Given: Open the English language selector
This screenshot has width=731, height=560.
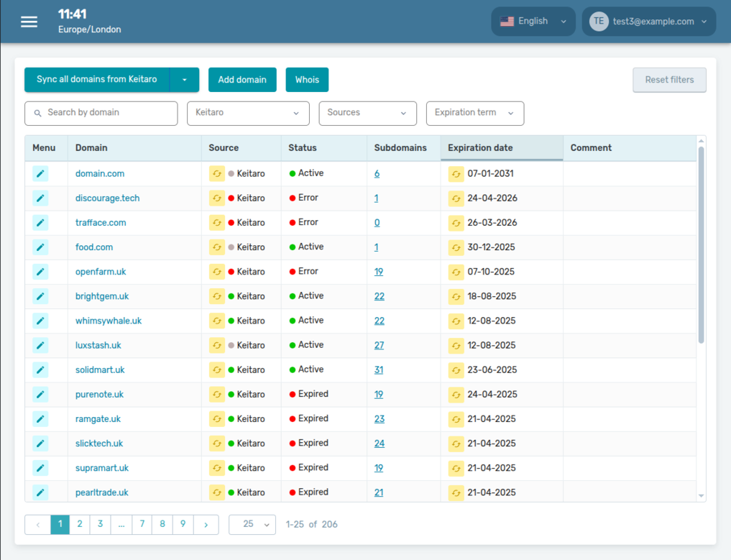Looking at the screenshot, I should [533, 22].
